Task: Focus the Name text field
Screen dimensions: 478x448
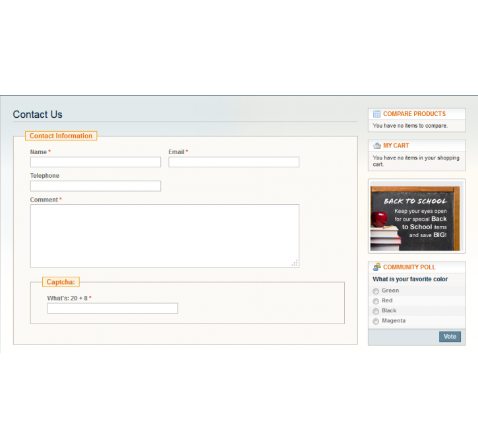Action: click(96, 162)
